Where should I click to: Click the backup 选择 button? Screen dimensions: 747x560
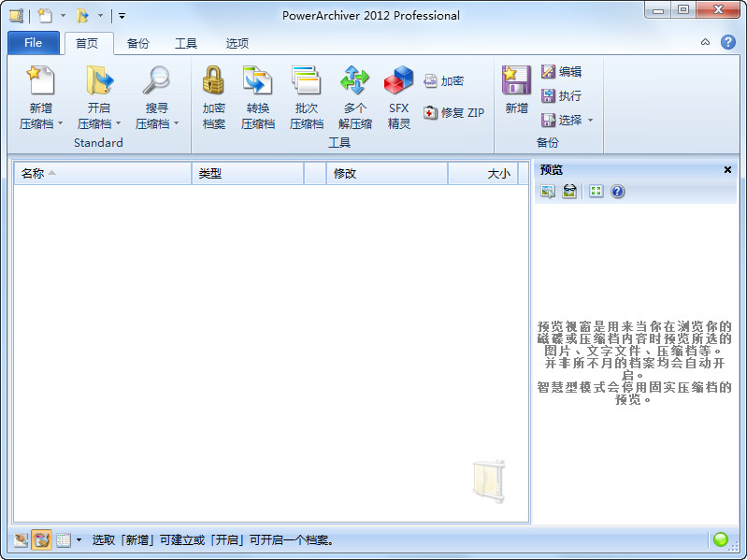[561, 120]
